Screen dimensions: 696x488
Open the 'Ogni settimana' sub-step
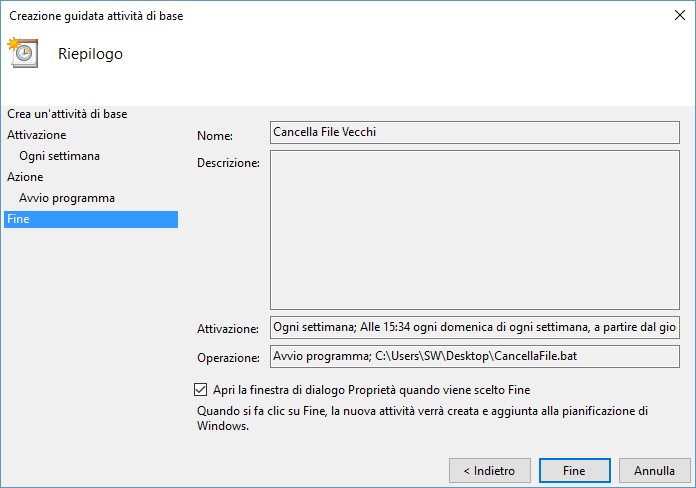click(x=59, y=156)
